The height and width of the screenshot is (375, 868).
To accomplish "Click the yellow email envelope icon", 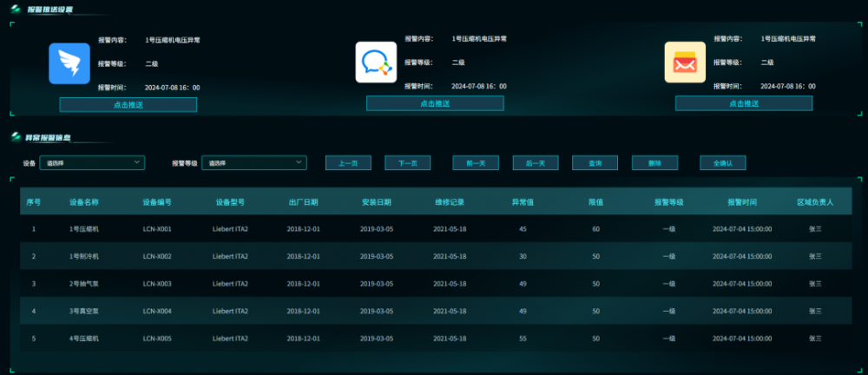I will click(x=685, y=62).
